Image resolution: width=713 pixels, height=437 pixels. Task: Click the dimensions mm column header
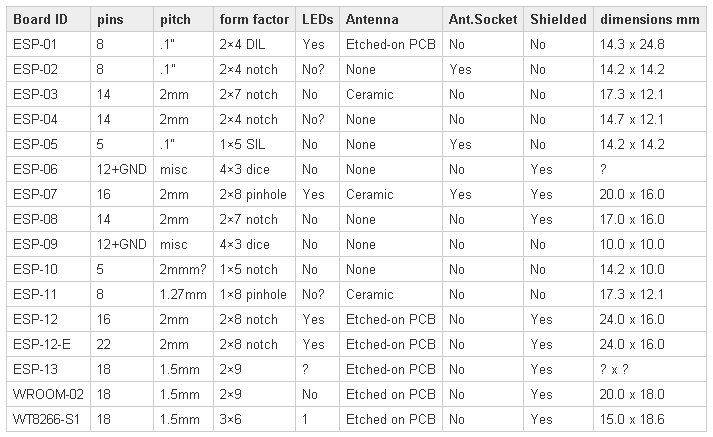coord(649,20)
